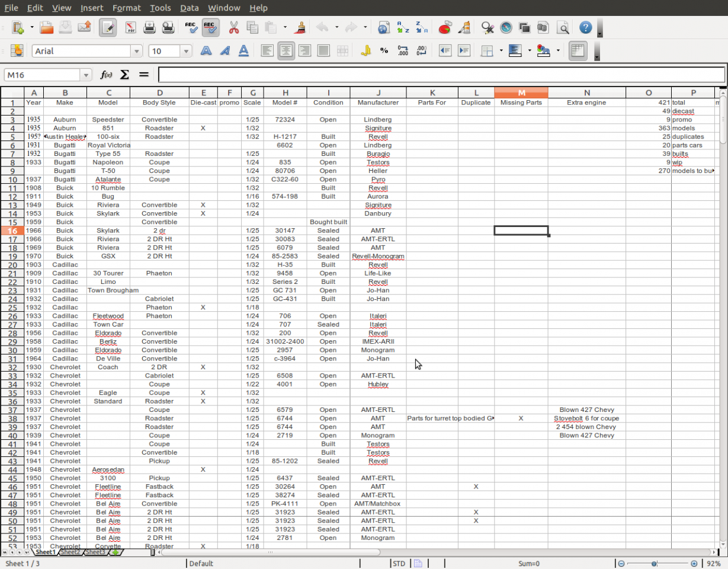
Task: Open a file with the folder icon
Action: pos(47,27)
